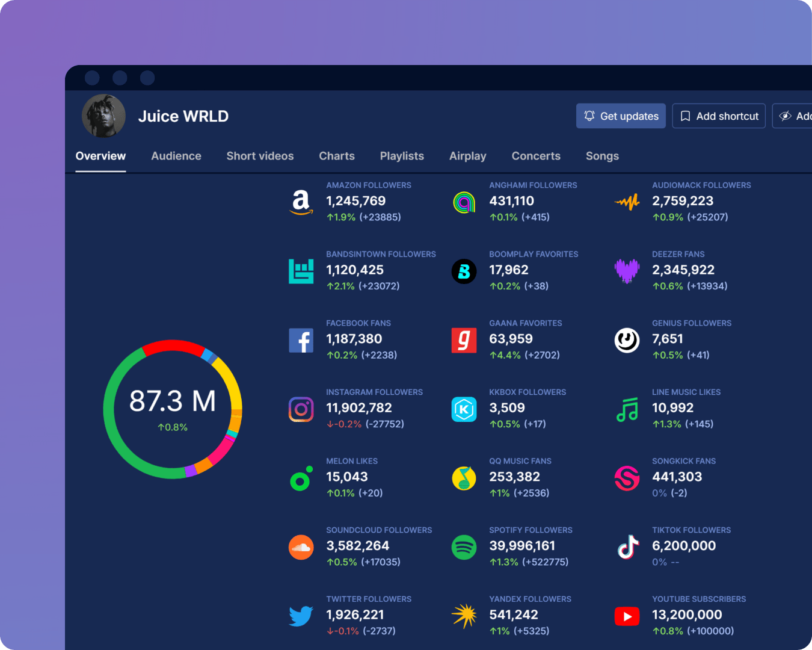Click the YouTube logo icon
The width and height of the screenshot is (812, 650).
(627, 616)
